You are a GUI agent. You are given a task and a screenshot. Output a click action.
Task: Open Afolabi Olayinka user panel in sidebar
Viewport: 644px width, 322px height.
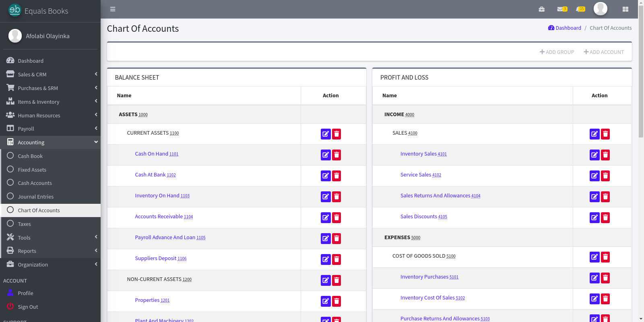coord(47,36)
